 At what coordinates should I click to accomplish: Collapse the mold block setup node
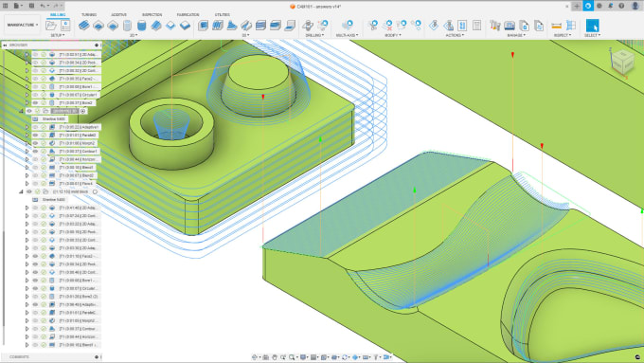click(x=22, y=191)
